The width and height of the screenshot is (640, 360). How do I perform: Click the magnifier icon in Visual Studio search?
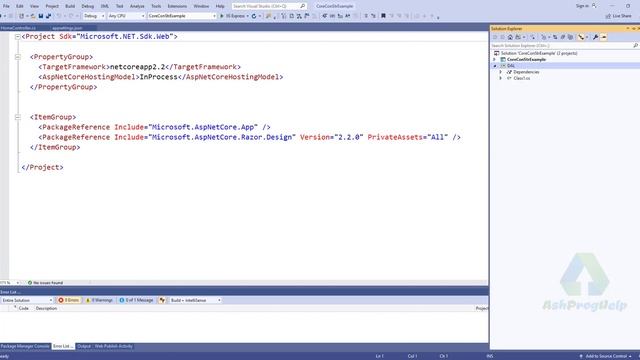(302, 6)
